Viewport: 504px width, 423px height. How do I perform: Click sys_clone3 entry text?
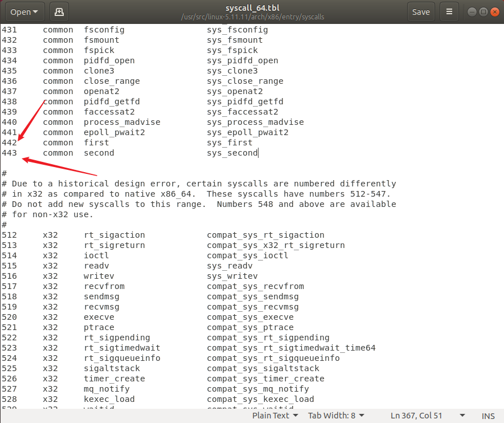(x=232, y=71)
